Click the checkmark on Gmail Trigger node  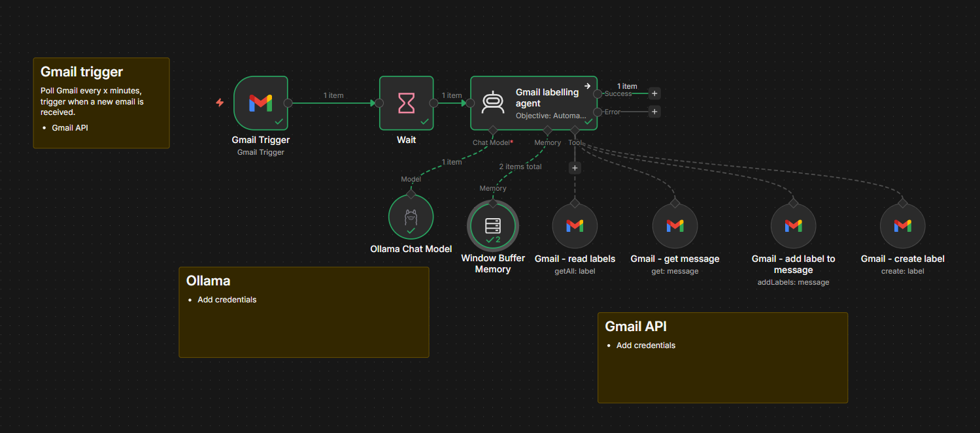[279, 121]
